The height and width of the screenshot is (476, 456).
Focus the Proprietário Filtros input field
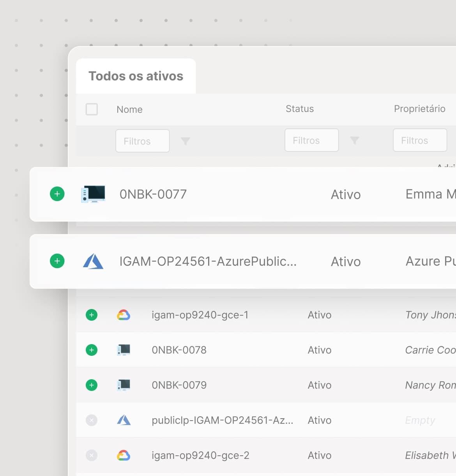pyautogui.click(x=420, y=140)
